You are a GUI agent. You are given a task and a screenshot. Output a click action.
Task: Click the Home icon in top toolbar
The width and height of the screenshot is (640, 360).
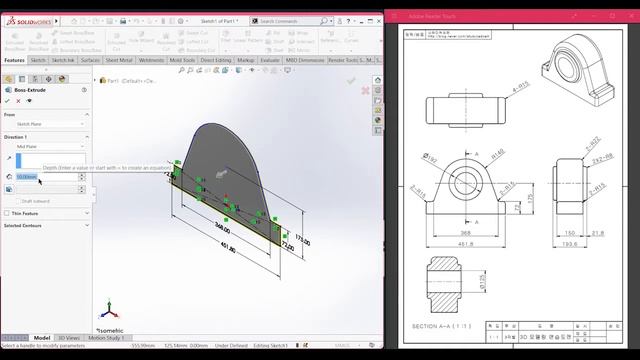[x=74, y=21]
